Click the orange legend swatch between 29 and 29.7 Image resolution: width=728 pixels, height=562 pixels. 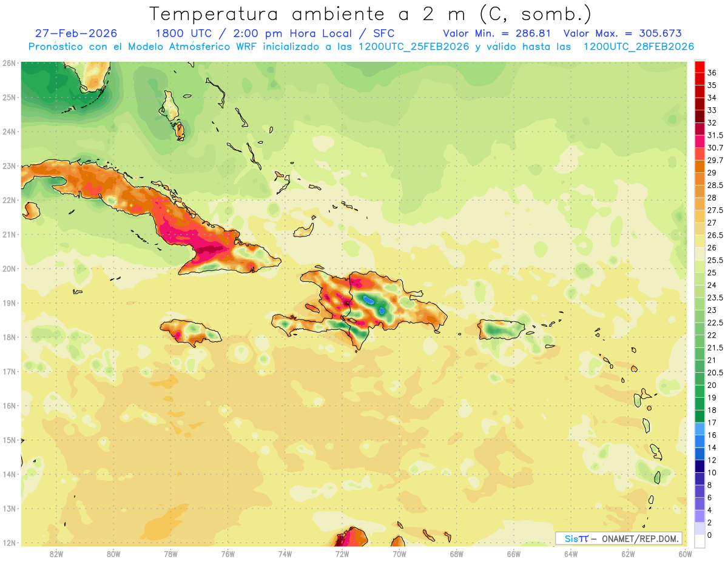point(699,166)
